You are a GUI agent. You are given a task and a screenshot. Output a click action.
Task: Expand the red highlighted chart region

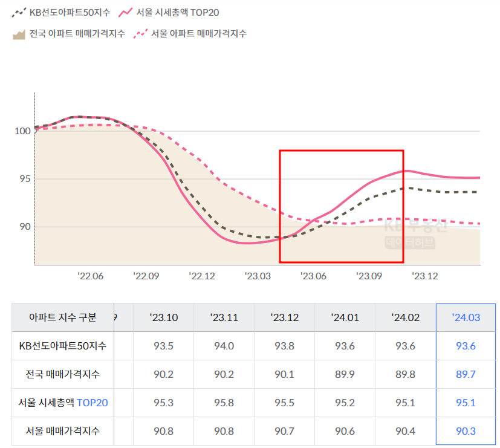[x=341, y=206]
